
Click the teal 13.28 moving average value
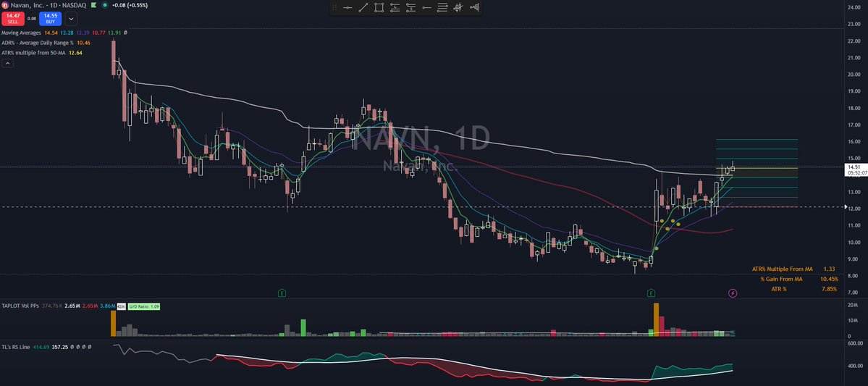pyautogui.click(x=67, y=33)
